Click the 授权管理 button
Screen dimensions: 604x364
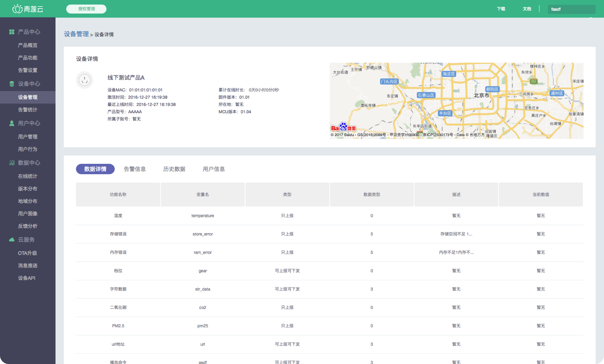[x=86, y=9]
